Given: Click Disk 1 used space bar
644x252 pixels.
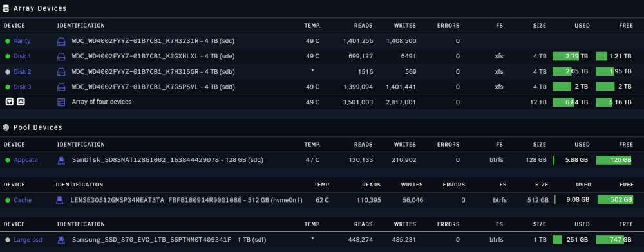Looking at the screenshot, I should (571, 56).
